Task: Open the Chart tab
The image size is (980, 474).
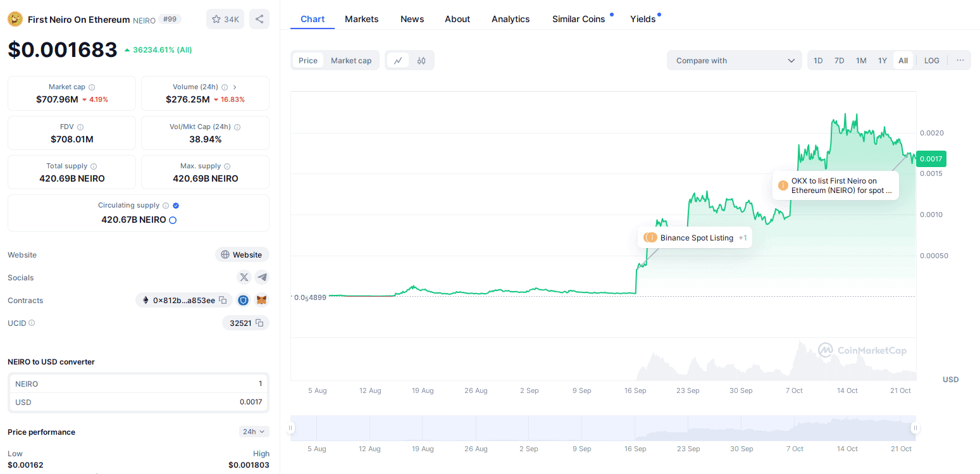Action: 313,19
